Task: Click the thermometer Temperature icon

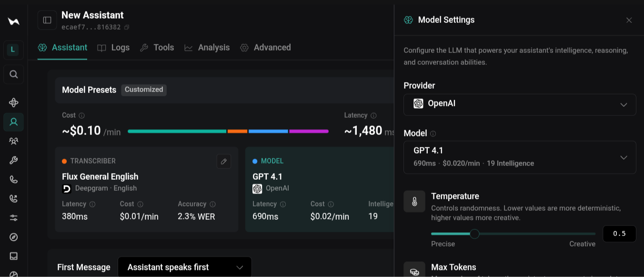Action: click(x=414, y=201)
